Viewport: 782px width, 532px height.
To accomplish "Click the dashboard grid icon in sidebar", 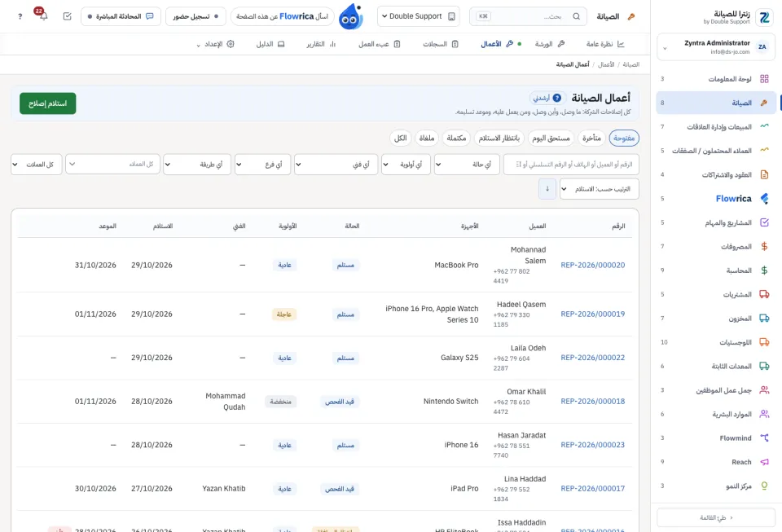I will [x=764, y=79].
